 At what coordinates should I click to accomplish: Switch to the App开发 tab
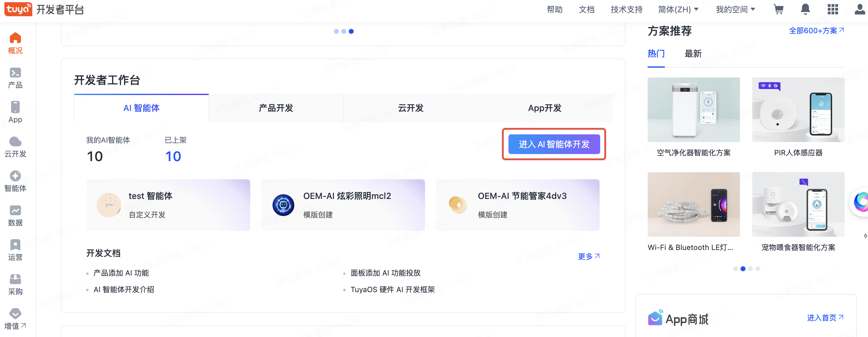[545, 108]
